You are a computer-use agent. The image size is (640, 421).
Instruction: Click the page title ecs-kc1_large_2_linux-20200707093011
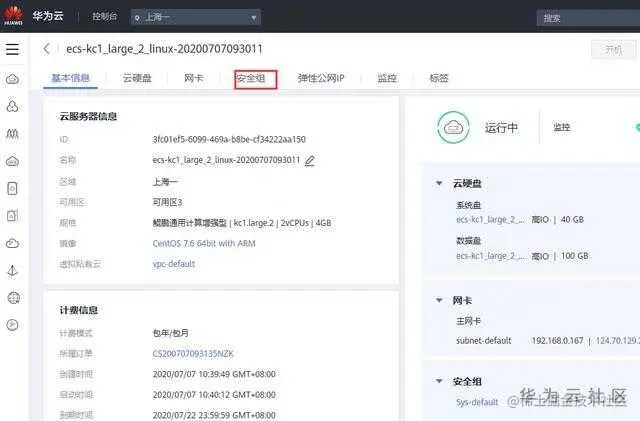164,49
